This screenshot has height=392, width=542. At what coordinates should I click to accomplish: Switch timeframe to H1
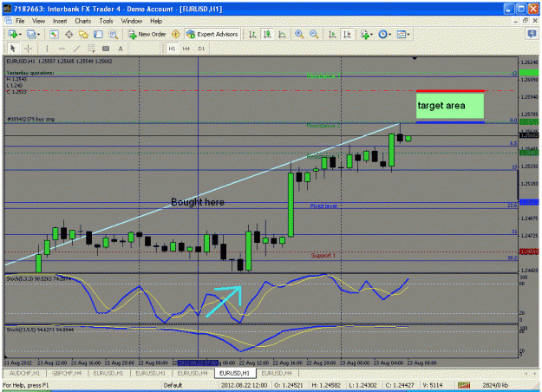pyautogui.click(x=172, y=49)
